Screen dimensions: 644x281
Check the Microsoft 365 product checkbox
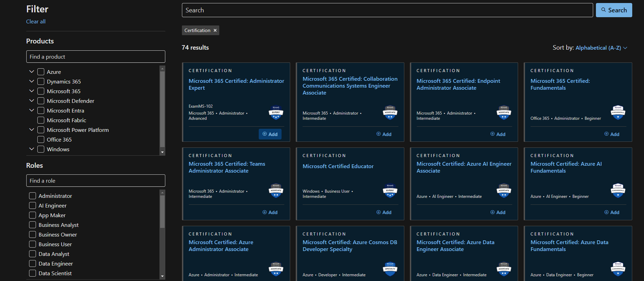pyautogui.click(x=41, y=91)
